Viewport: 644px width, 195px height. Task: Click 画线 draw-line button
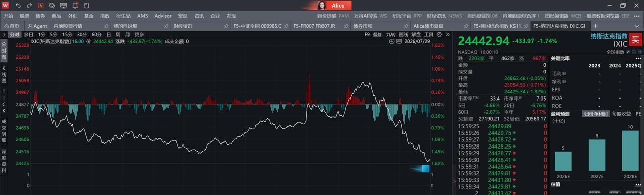coord(404,35)
